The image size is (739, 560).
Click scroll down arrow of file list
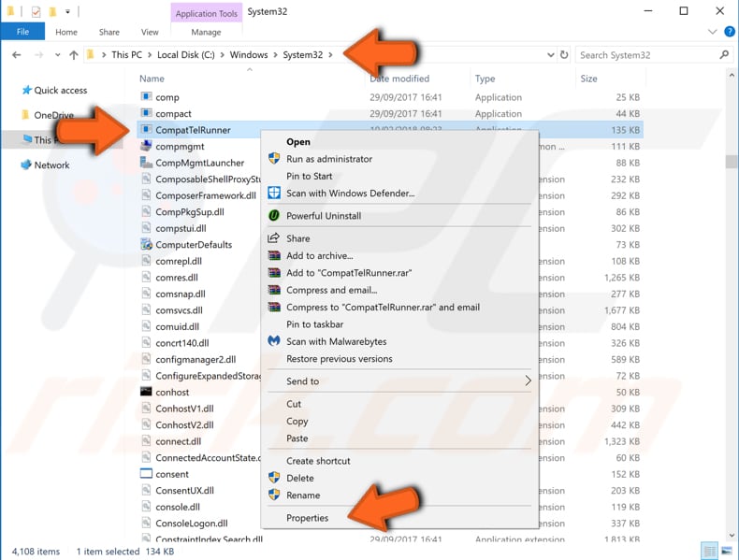coord(732,535)
